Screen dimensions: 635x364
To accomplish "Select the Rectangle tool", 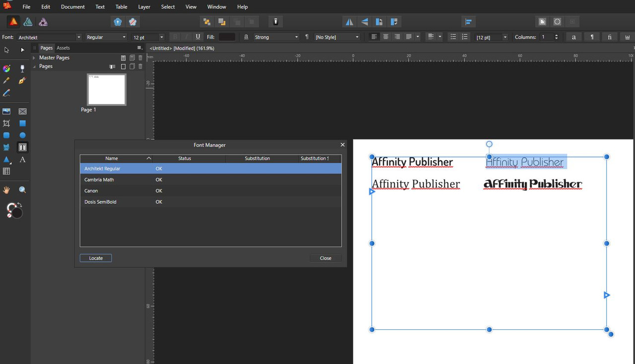I will (22, 123).
